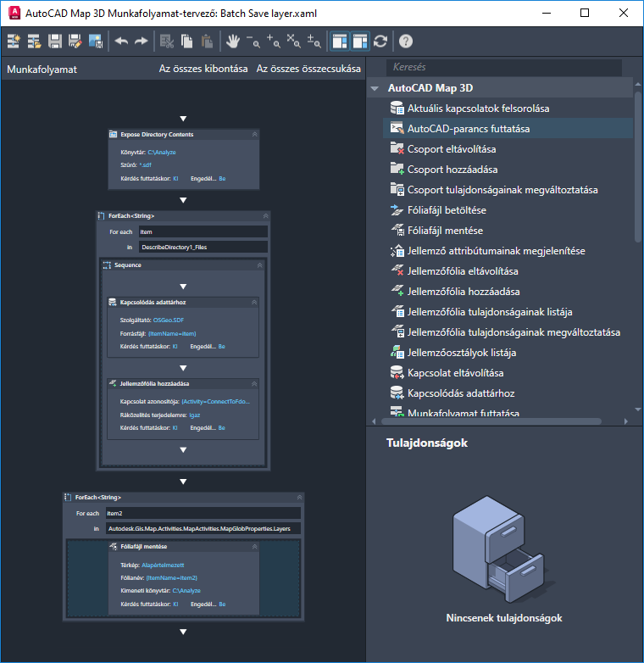Collapse the Sequence container
Image resolution: width=644 pixels, height=663 pixels.
pyautogui.click(x=259, y=265)
